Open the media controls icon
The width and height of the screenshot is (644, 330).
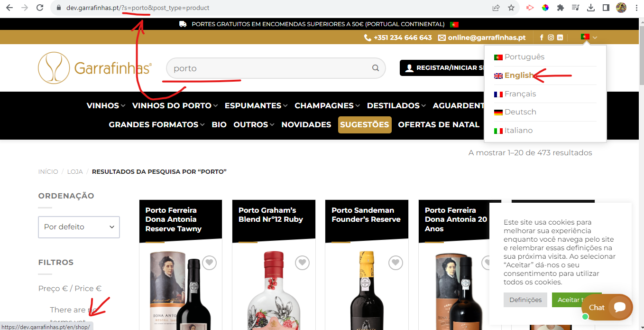[x=576, y=8]
